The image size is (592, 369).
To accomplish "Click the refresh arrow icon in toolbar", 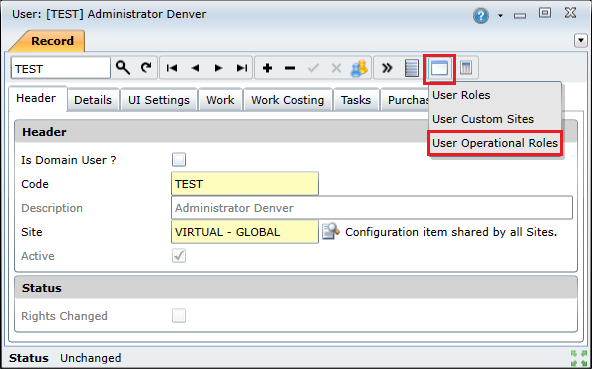I will tap(146, 68).
